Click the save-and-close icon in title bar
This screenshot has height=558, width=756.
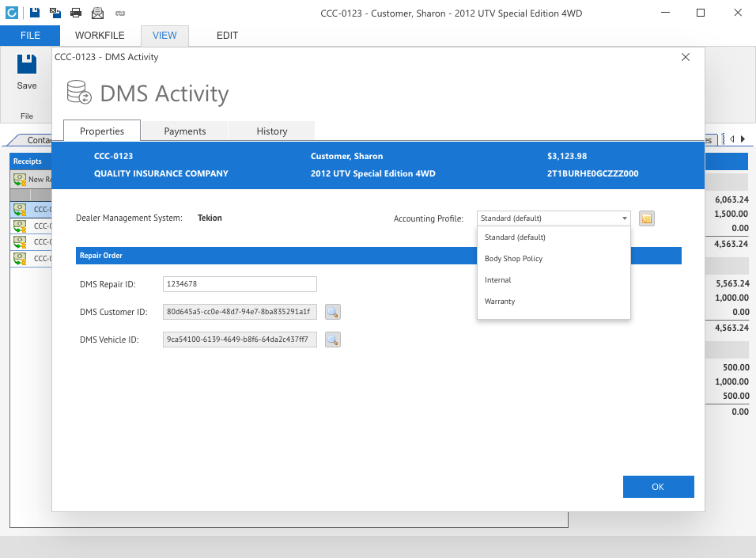(55, 13)
